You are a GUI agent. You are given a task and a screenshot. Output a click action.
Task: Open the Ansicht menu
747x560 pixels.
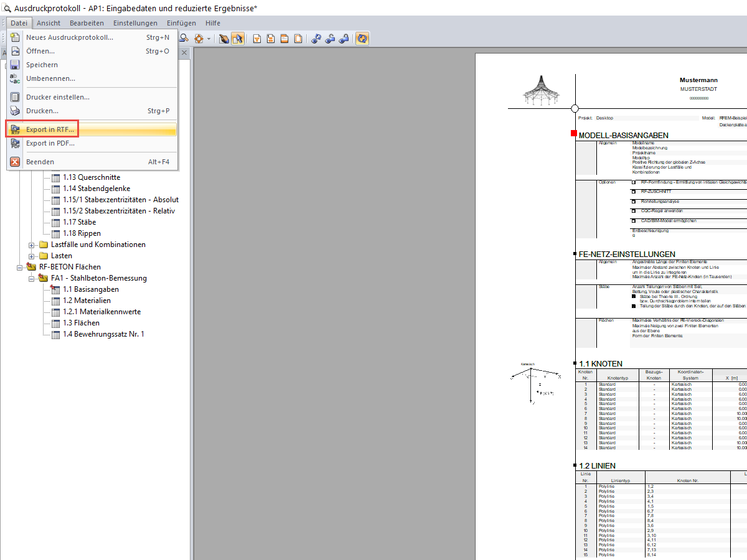point(48,23)
